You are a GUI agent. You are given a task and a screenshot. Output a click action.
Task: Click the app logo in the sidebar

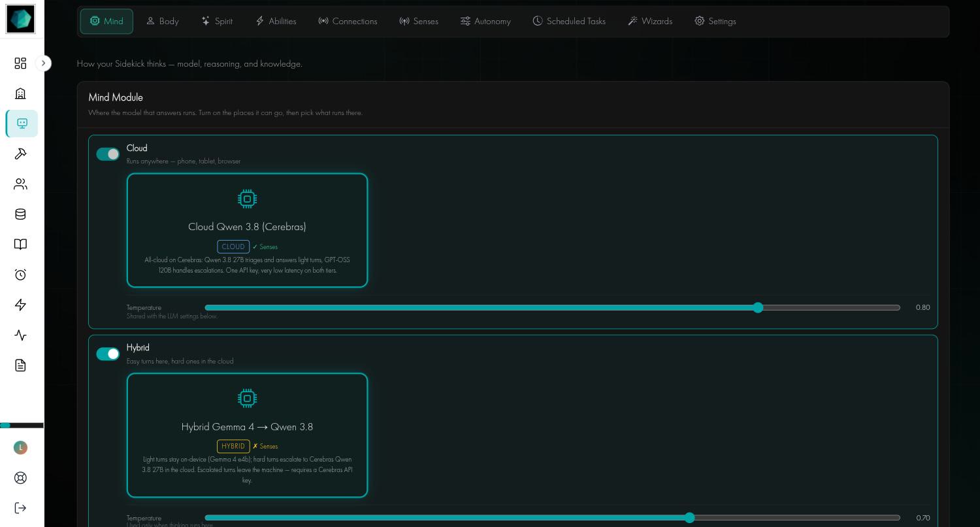coord(20,19)
